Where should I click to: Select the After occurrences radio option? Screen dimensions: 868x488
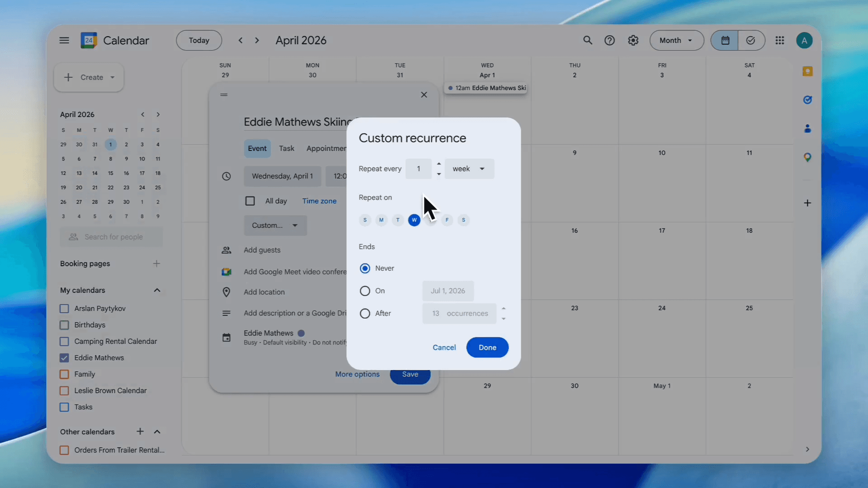click(365, 314)
